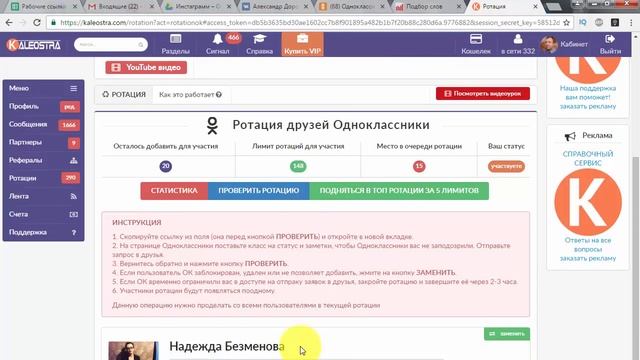Click the Реклама megaphone icon
The width and height of the screenshot is (640, 360).
pyautogui.click(x=570, y=136)
